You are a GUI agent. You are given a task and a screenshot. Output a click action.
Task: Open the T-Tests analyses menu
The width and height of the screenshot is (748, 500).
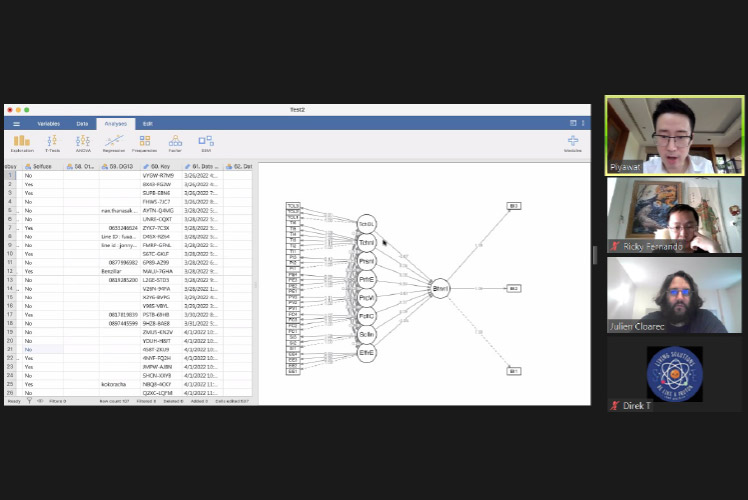point(52,144)
